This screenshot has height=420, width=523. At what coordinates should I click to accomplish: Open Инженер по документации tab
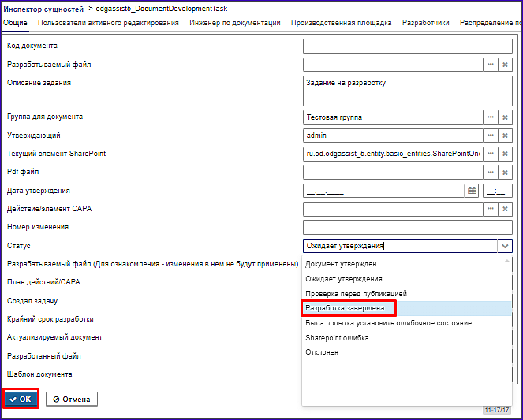click(x=235, y=23)
